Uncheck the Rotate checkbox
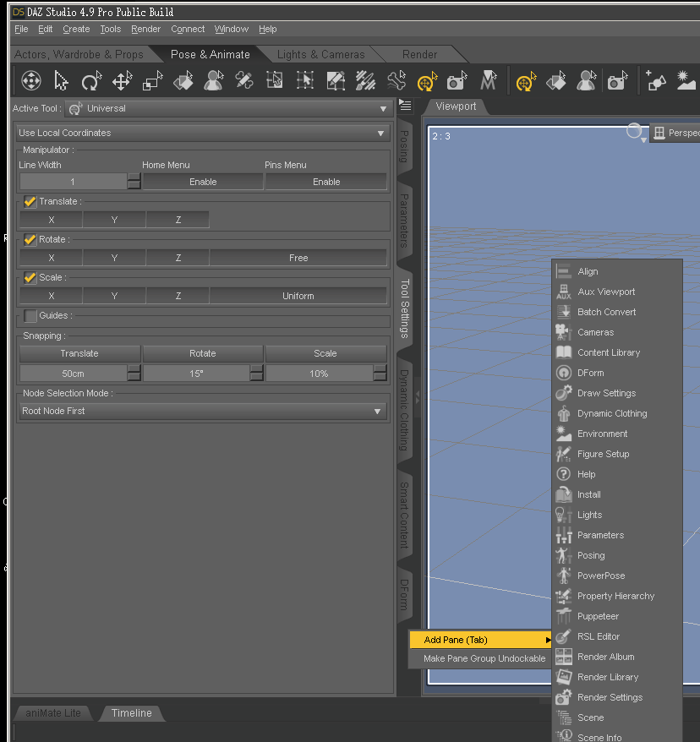This screenshot has width=700, height=742. click(x=30, y=239)
